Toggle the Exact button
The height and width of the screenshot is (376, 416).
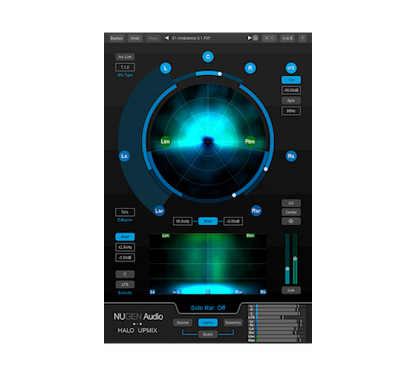pos(208,334)
